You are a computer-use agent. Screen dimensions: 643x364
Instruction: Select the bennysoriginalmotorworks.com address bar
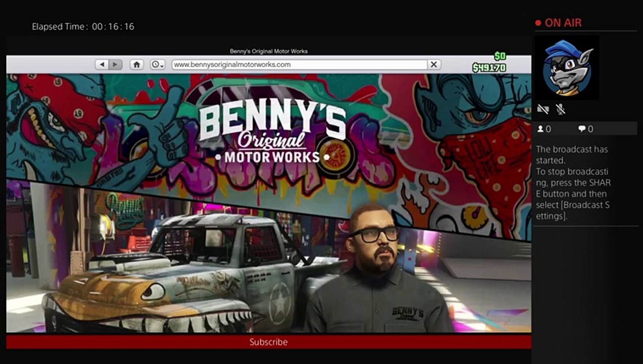coord(299,65)
